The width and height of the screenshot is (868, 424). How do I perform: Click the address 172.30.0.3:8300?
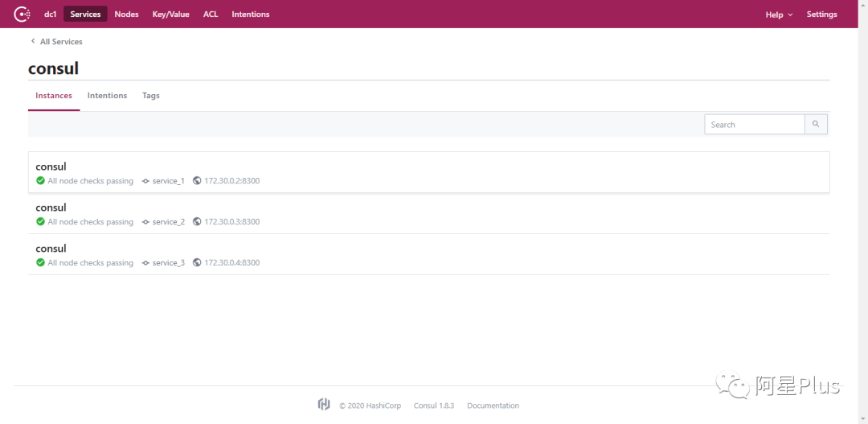pos(232,222)
